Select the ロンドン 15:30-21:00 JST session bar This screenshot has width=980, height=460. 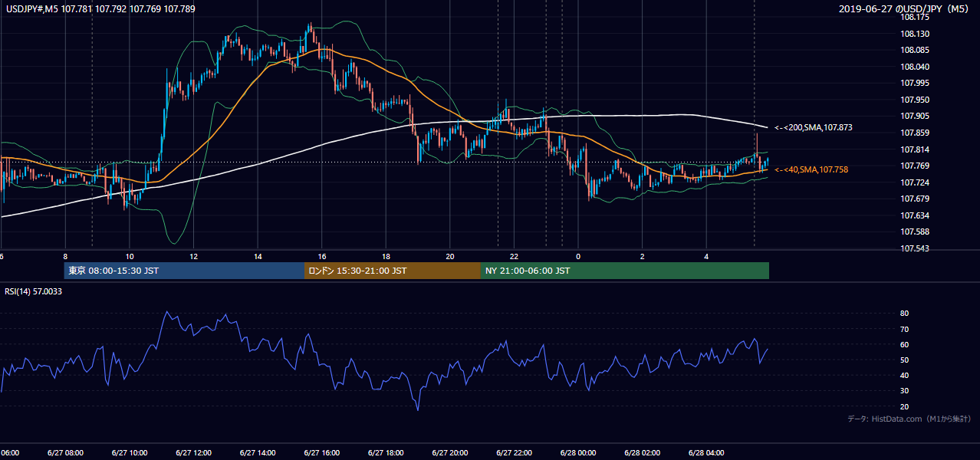point(393,271)
